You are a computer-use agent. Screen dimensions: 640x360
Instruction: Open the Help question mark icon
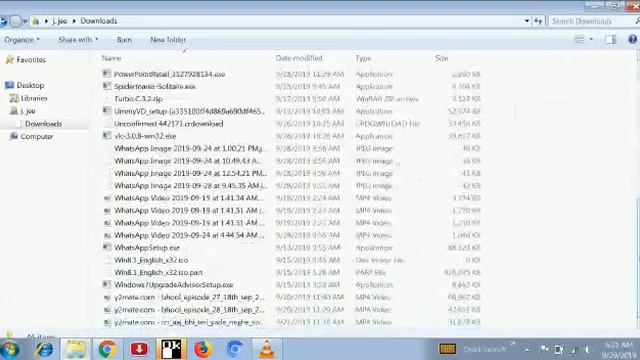633,39
